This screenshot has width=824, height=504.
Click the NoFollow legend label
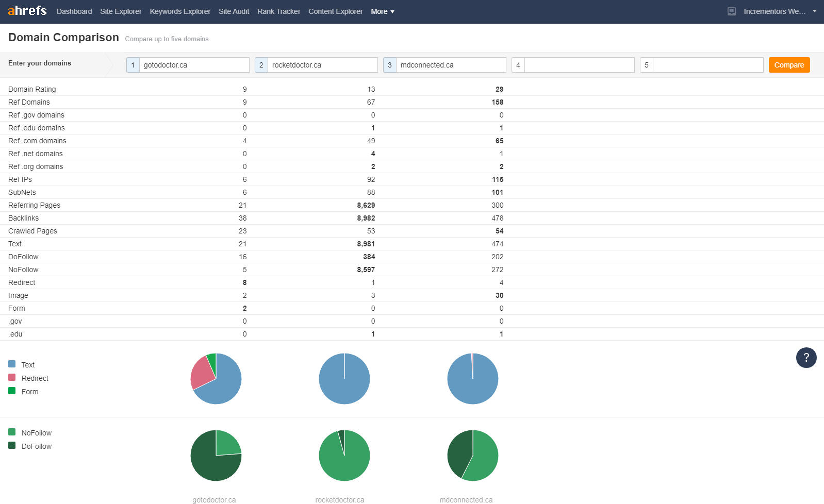tap(37, 433)
